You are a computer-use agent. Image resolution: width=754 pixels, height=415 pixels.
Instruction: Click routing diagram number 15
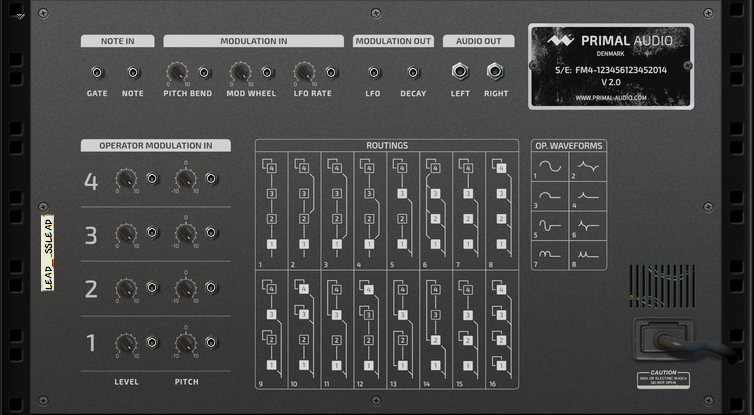pyautogui.click(x=469, y=329)
